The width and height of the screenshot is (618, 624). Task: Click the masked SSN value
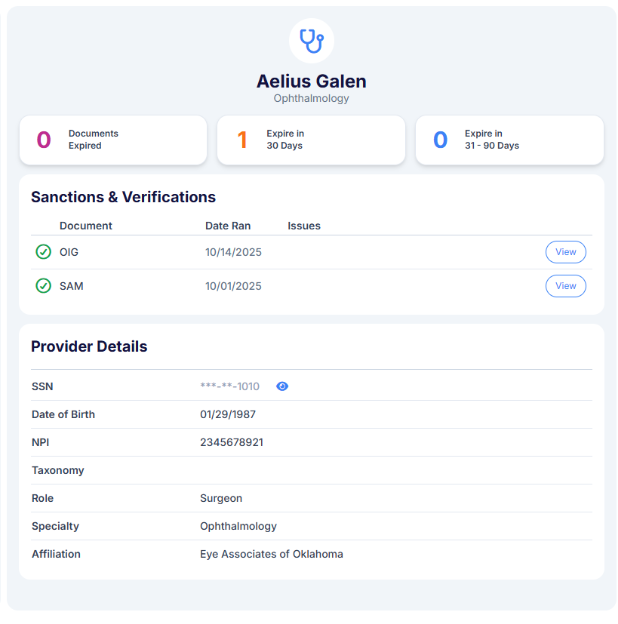tap(230, 386)
